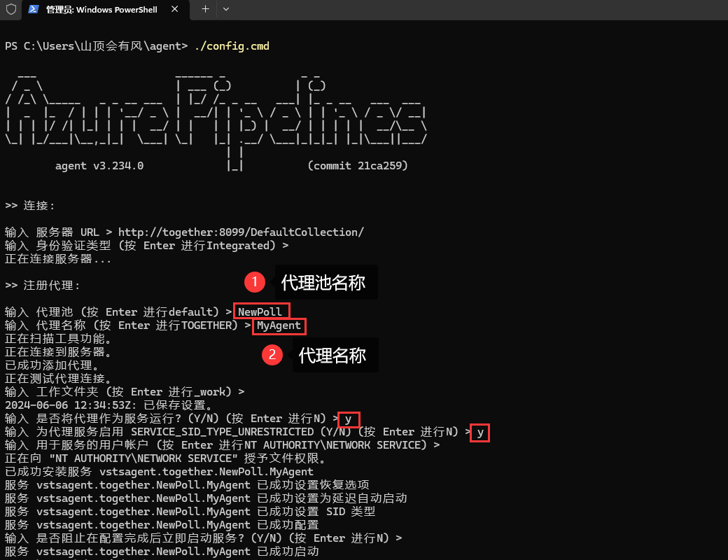The width and height of the screenshot is (728, 560).
Task: Click the PowerShell icon on the tab
Action: point(34,9)
